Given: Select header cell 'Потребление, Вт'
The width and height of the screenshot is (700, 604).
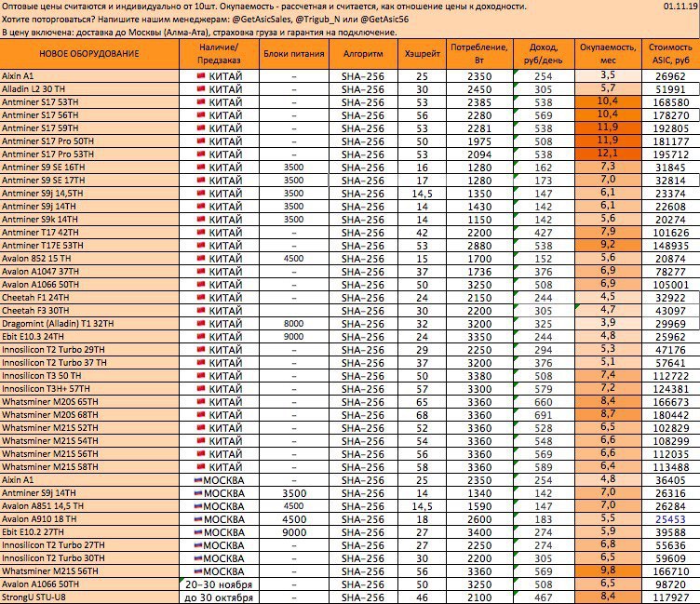Looking at the screenshot, I should click(479, 54).
